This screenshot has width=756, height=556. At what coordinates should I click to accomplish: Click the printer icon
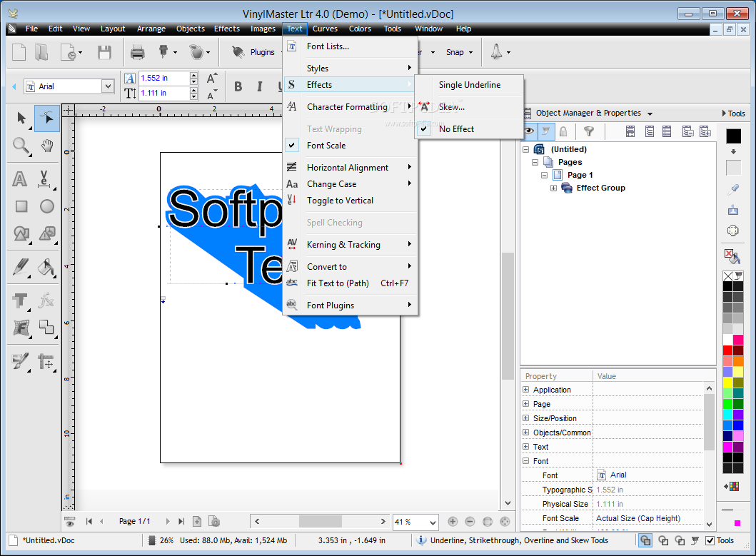(x=137, y=52)
